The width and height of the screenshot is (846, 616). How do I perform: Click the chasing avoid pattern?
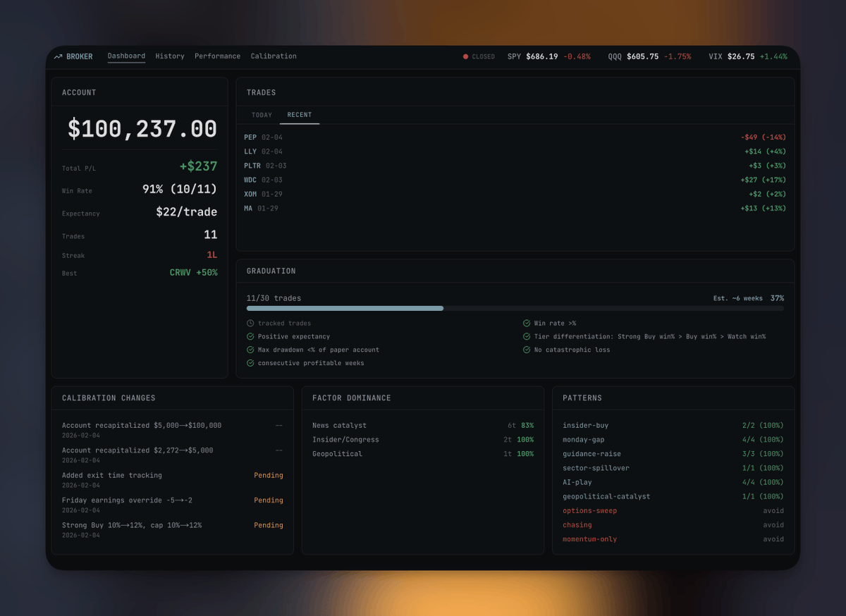coord(673,524)
